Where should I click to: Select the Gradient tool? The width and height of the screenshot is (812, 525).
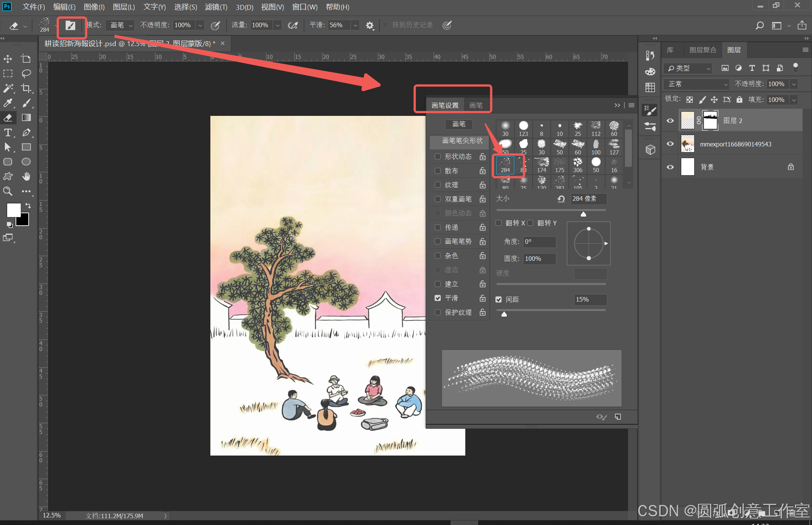click(26, 117)
